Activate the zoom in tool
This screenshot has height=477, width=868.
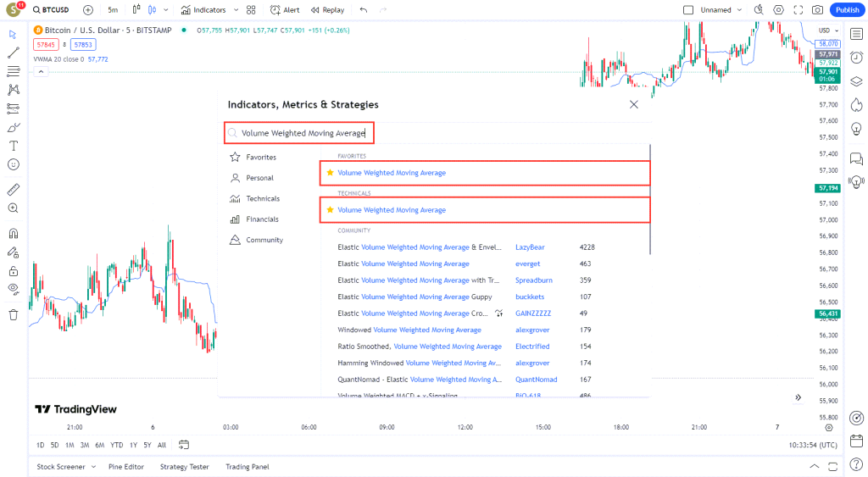14,208
